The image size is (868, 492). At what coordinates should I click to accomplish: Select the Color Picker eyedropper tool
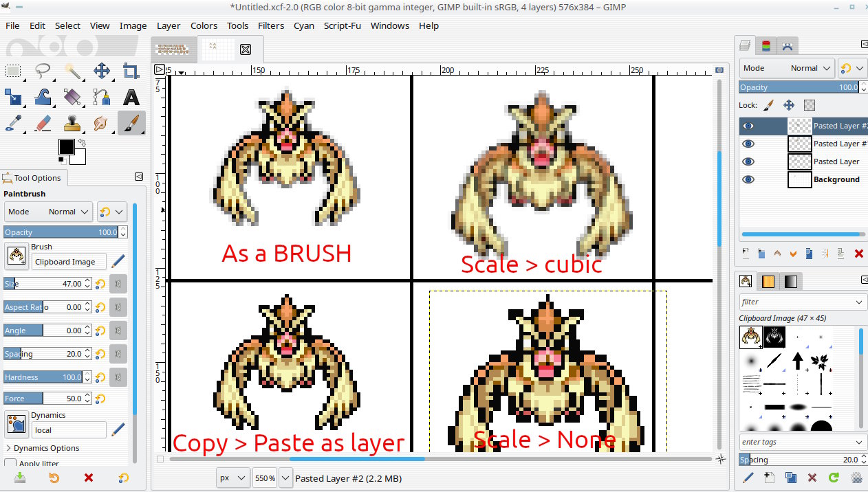(14, 123)
